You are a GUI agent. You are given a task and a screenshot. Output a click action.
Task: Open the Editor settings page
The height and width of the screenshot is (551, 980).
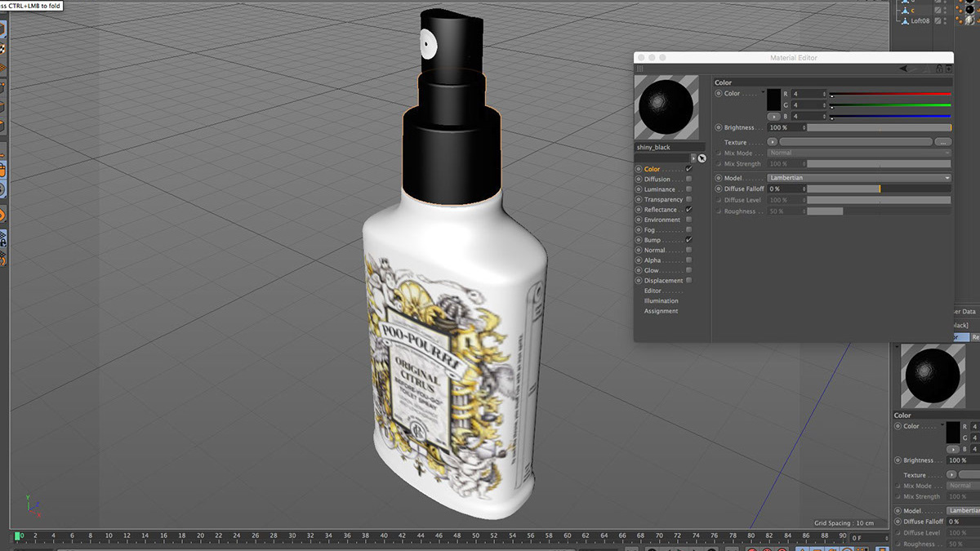click(653, 291)
